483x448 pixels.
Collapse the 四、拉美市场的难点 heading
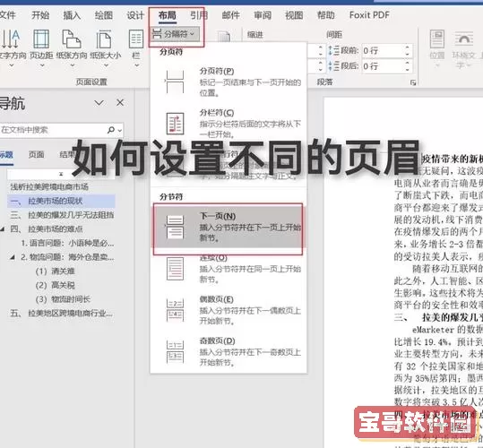3,229
